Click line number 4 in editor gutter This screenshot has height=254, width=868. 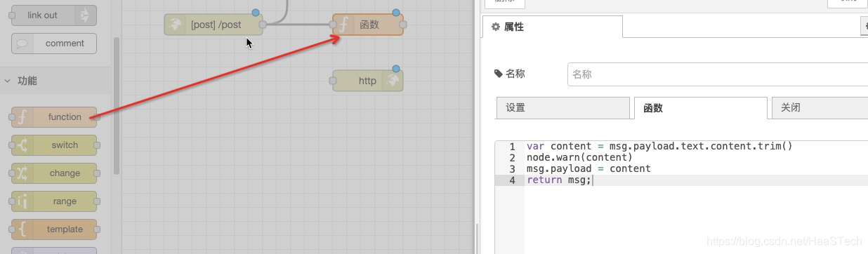512,180
